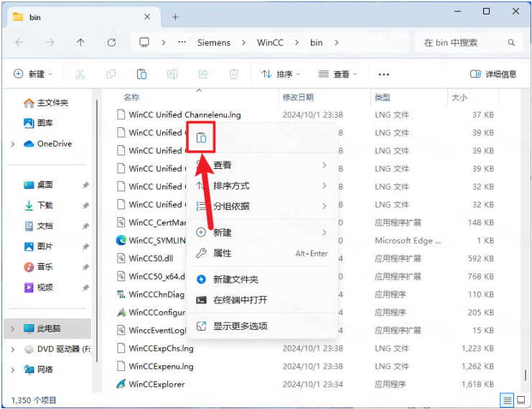Image resolution: width=532 pixels, height=409 pixels.
Task: Expand the 网络 tree node
Action: pos(13,369)
